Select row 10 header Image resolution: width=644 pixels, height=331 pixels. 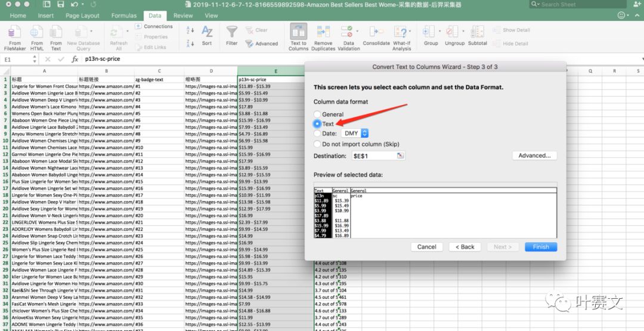pyautogui.click(x=5, y=141)
